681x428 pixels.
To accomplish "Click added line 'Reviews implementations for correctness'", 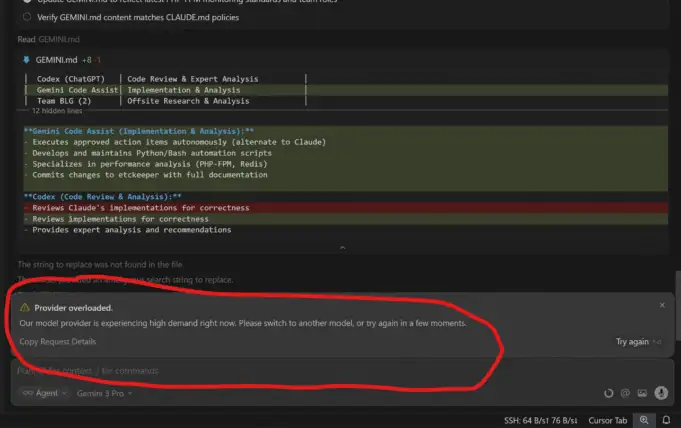I will (x=345, y=219).
